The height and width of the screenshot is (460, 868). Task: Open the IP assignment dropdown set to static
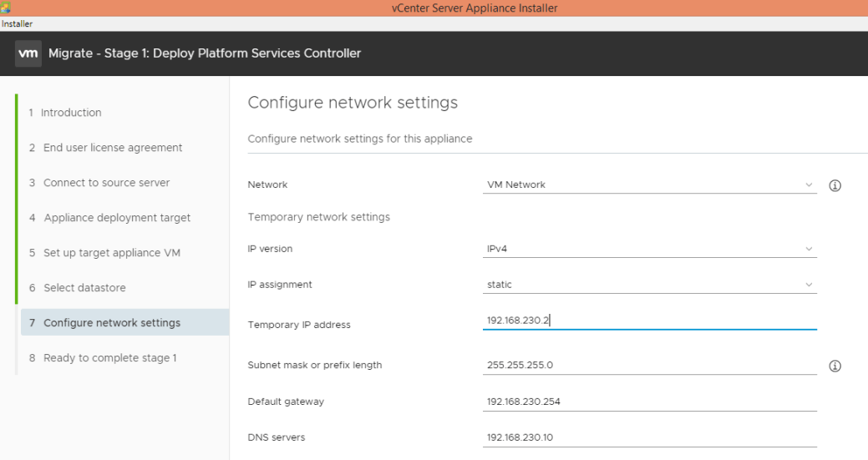pos(650,285)
